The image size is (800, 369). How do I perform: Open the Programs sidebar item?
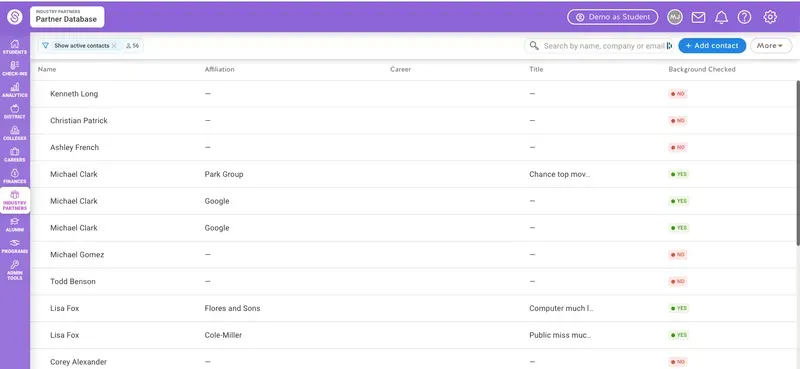click(15, 246)
